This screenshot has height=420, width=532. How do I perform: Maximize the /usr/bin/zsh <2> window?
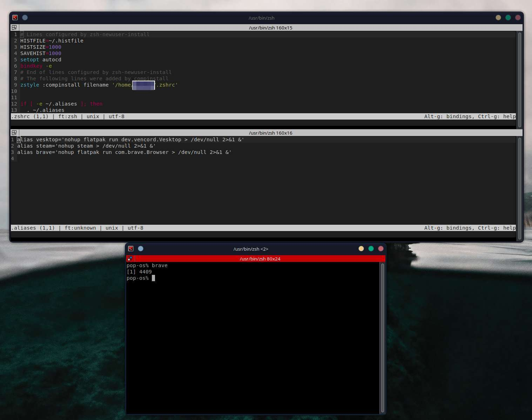click(x=371, y=249)
